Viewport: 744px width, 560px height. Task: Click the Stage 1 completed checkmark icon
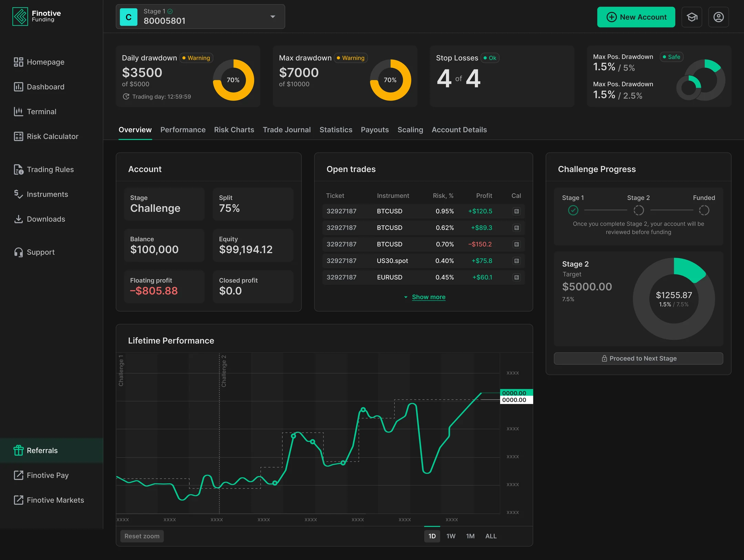pyautogui.click(x=573, y=210)
